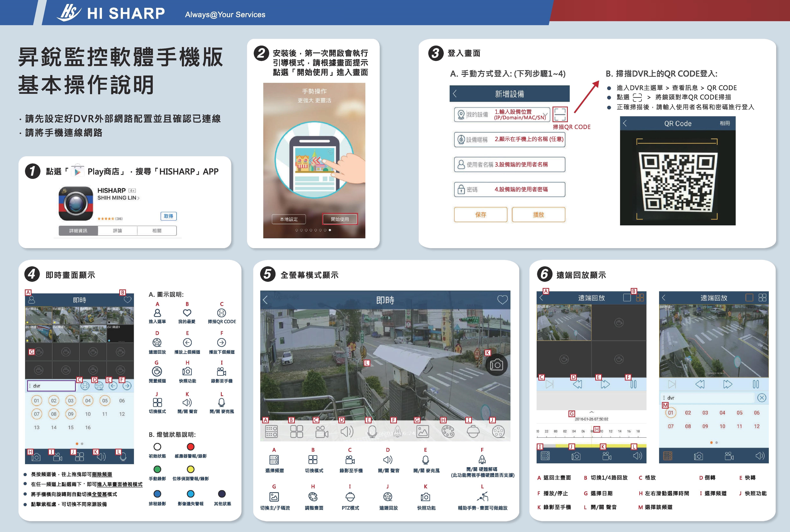Toggle microphone in the full-screen toolbar
This screenshot has height=532, width=790.
click(x=372, y=431)
